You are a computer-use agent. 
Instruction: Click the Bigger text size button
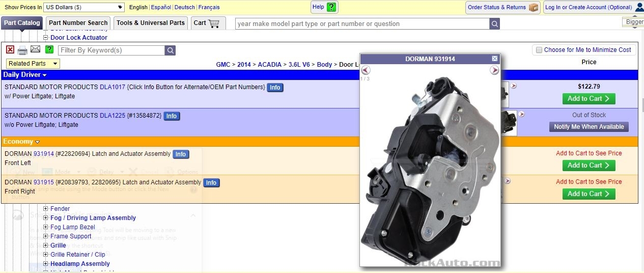tap(634, 22)
